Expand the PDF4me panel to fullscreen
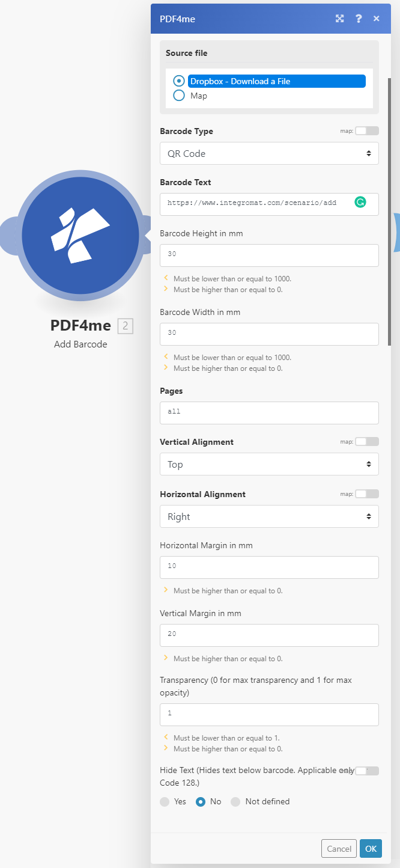Screen dimensions: 400x868 click(x=339, y=19)
